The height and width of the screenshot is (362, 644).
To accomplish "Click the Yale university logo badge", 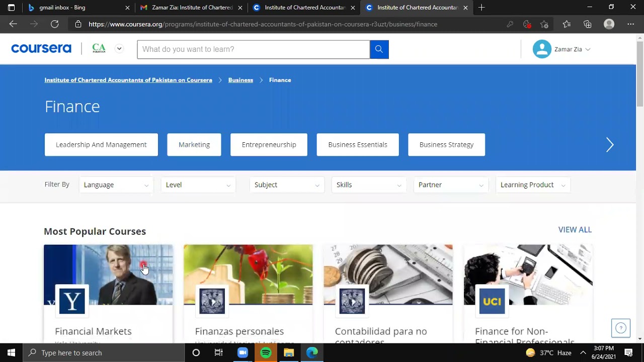I will (x=72, y=301).
